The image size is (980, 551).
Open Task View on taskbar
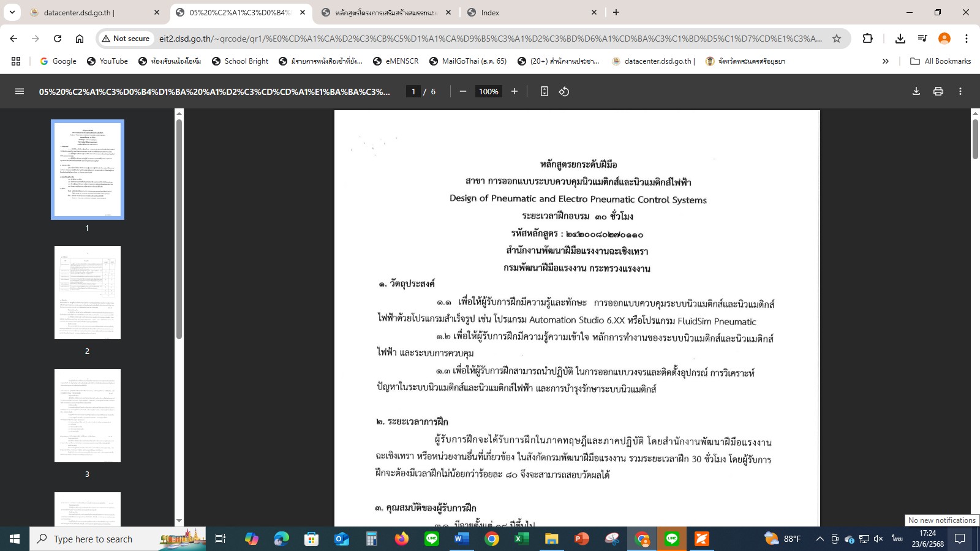(221, 539)
